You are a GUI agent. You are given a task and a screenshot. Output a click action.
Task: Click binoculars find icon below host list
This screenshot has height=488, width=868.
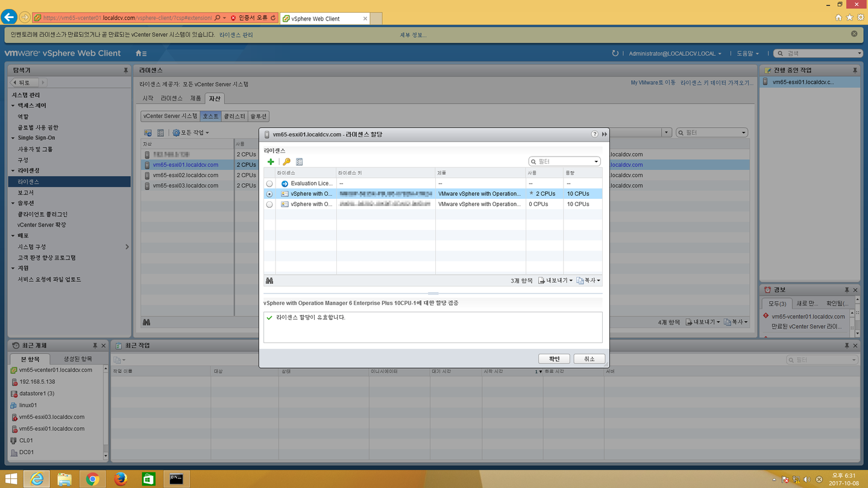tap(146, 322)
